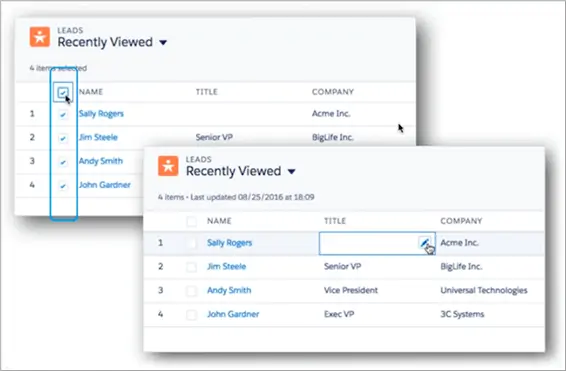This screenshot has width=566, height=371.
Task: Click the 4 items selected status text
Action: click(x=58, y=68)
